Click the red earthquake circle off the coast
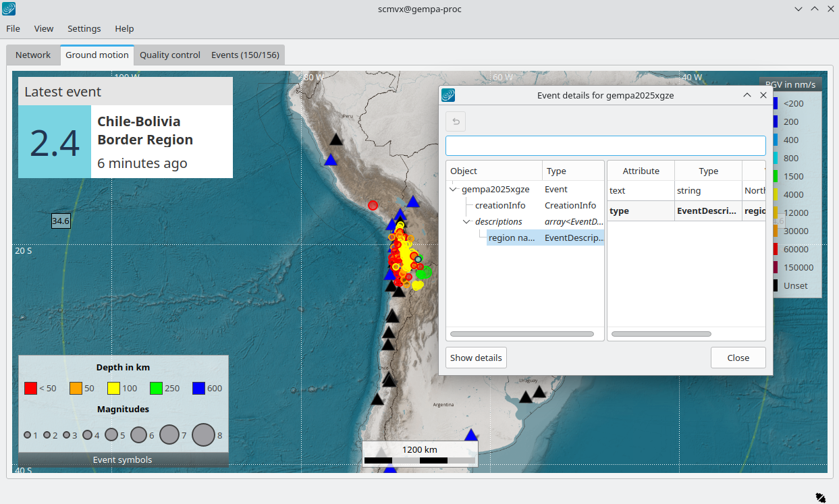 (373, 205)
